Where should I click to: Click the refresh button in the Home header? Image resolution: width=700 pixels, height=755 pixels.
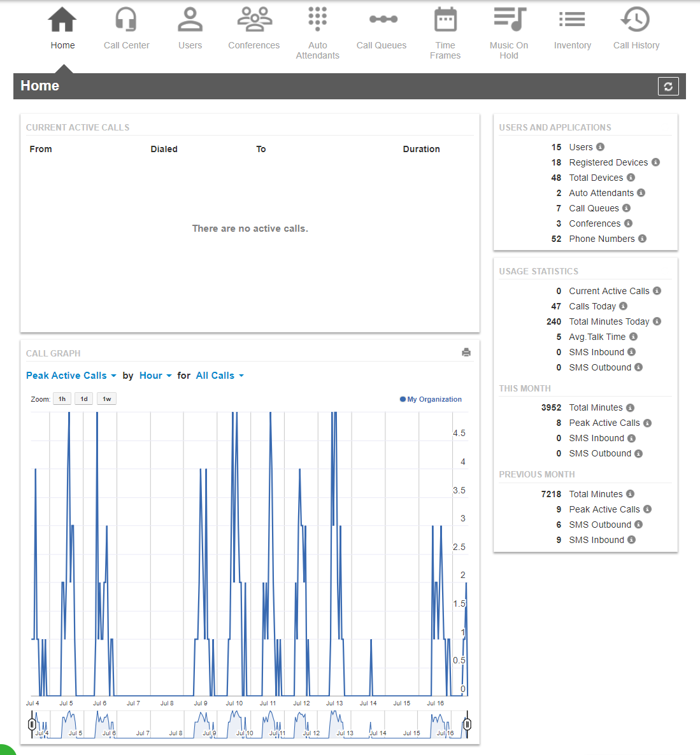668,86
